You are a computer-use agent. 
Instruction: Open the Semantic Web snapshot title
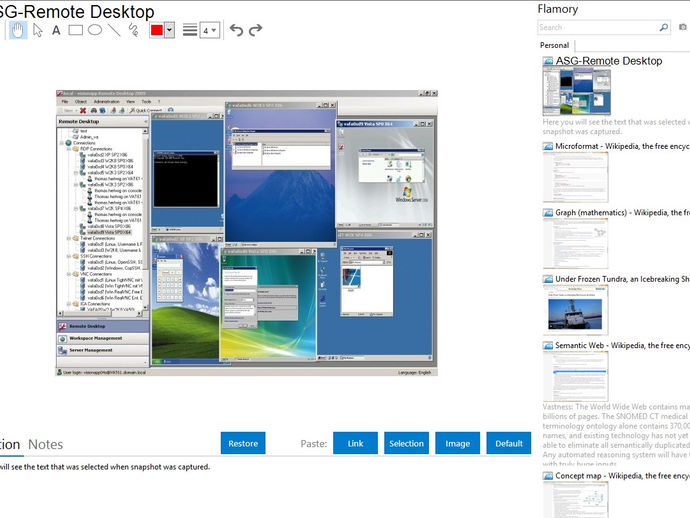(x=622, y=345)
